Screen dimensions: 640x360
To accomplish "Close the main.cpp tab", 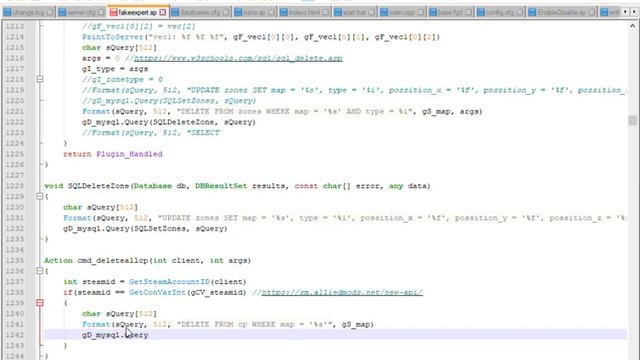I will (420, 13).
